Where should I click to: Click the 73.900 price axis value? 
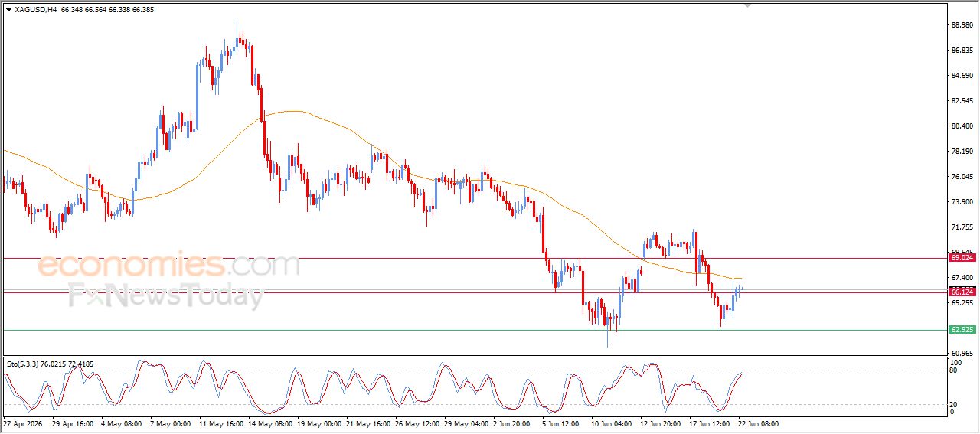point(962,202)
